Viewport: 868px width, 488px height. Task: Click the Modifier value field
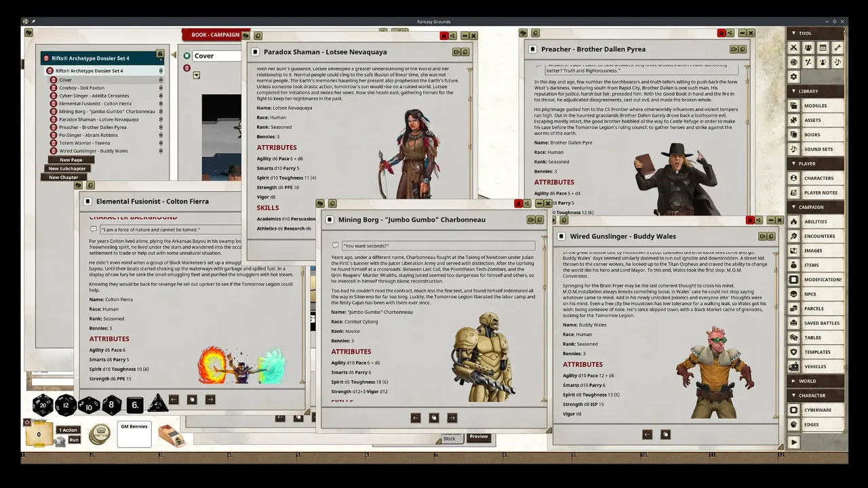pos(39,434)
